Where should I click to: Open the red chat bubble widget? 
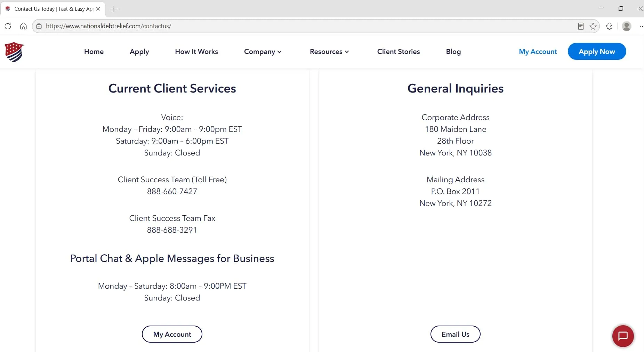pyautogui.click(x=623, y=336)
